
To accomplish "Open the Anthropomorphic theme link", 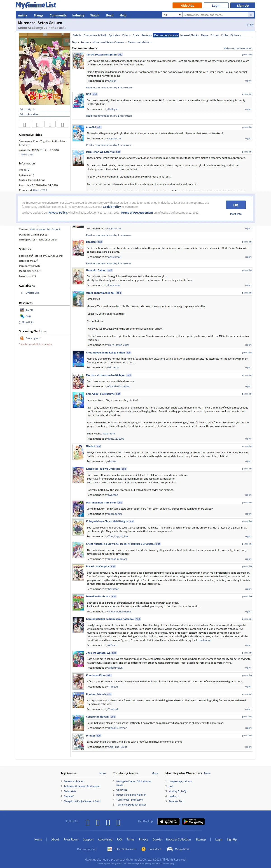I will pyautogui.click(x=40, y=229).
